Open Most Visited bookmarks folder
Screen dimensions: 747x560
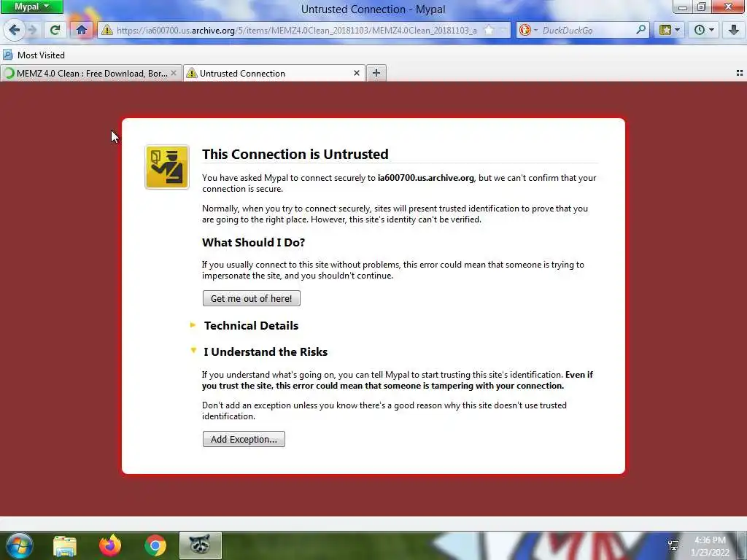34,55
